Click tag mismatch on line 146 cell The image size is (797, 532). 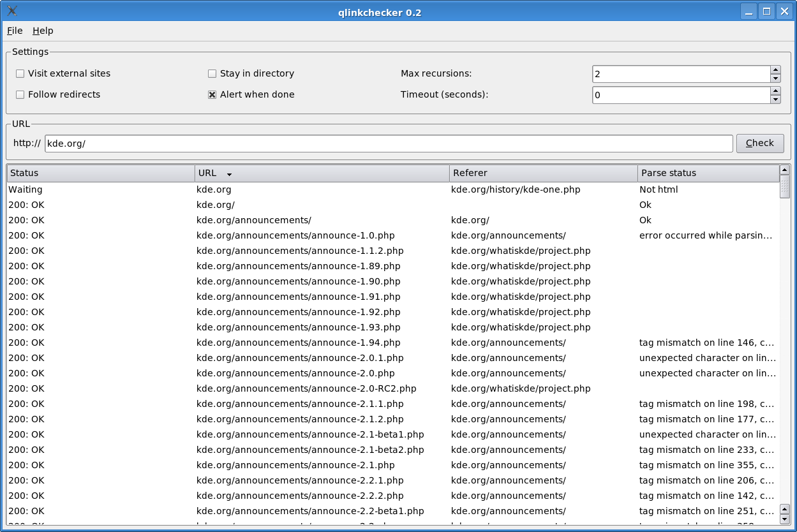point(707,343)
